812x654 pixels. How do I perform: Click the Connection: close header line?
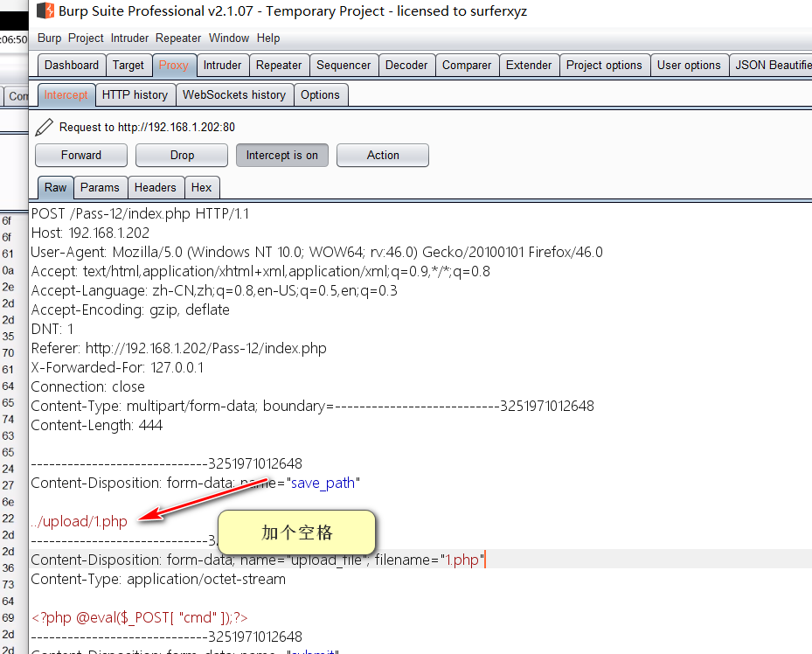point(88,386)
